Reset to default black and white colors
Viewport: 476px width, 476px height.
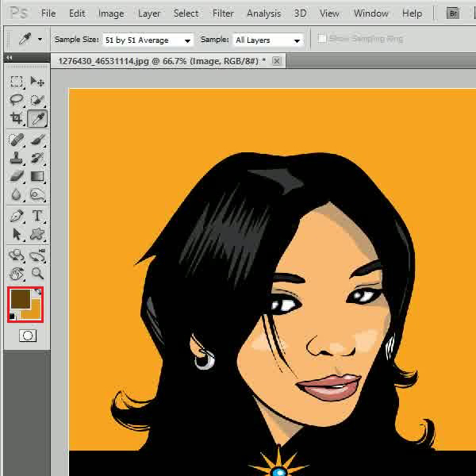[x=12, y=317]
